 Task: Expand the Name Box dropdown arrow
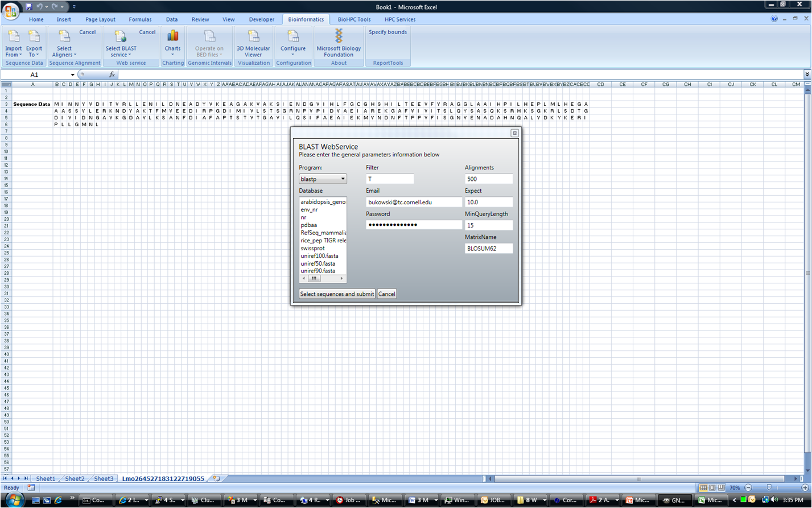click(x=72, y=75)
